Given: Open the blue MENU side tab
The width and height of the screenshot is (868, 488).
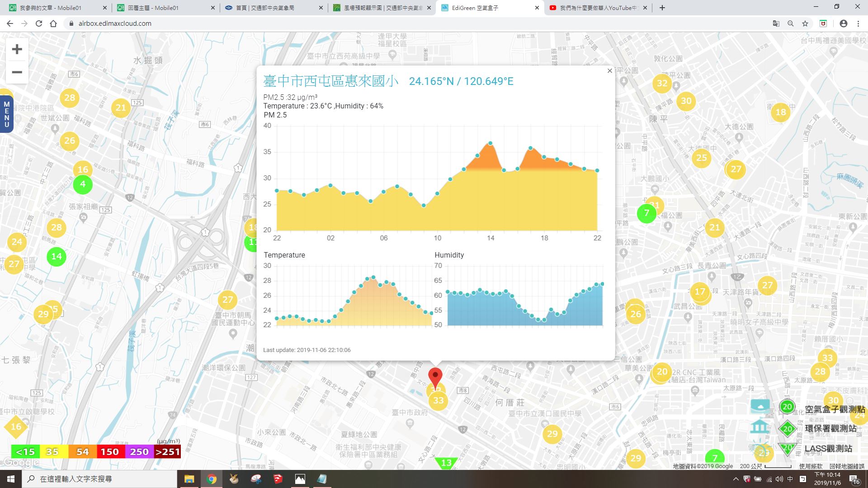Looking at the screenshot, I should pyautogui.click(x=6, y=114).
